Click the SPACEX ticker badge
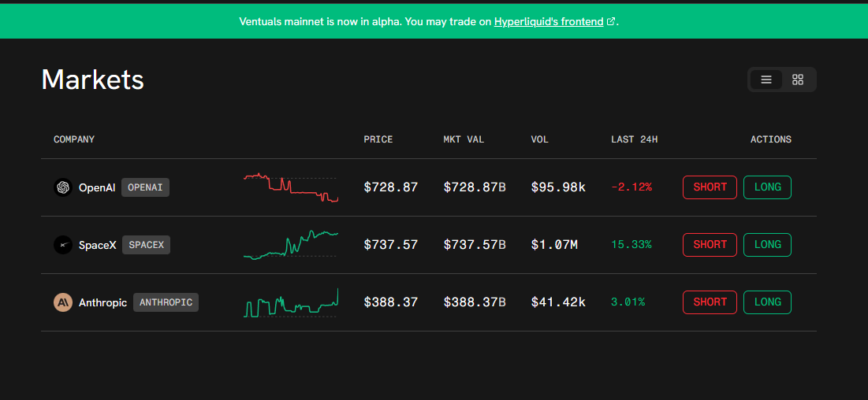 [146, 245]
